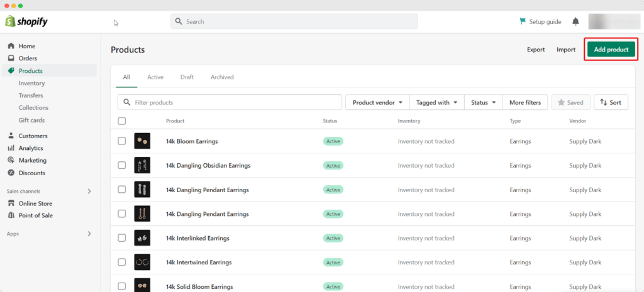The width and height of the screenshot is (644, 292).
Task: Switch to the Archived tab
Action: tap(222, 77)
